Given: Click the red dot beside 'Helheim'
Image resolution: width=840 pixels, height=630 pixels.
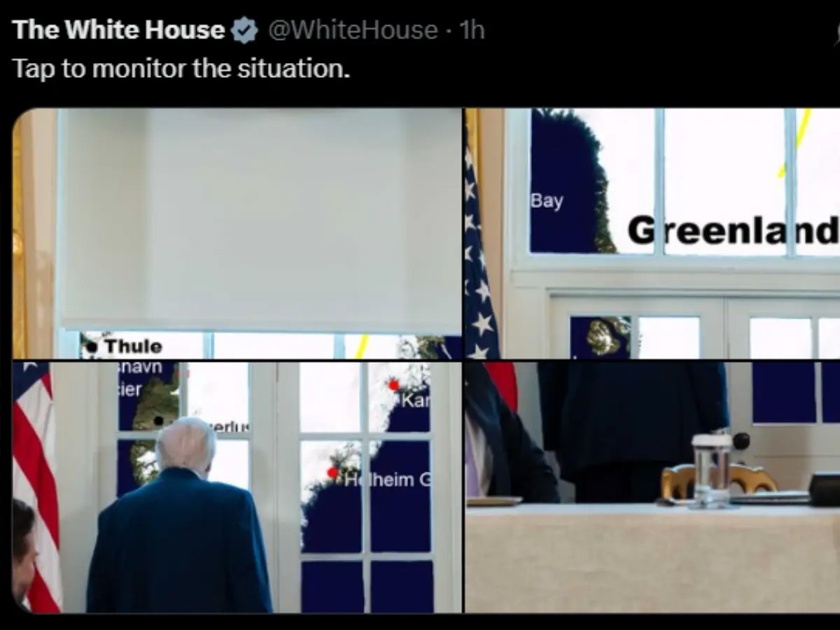Looking at the screenshot, I should pos(333,473).
